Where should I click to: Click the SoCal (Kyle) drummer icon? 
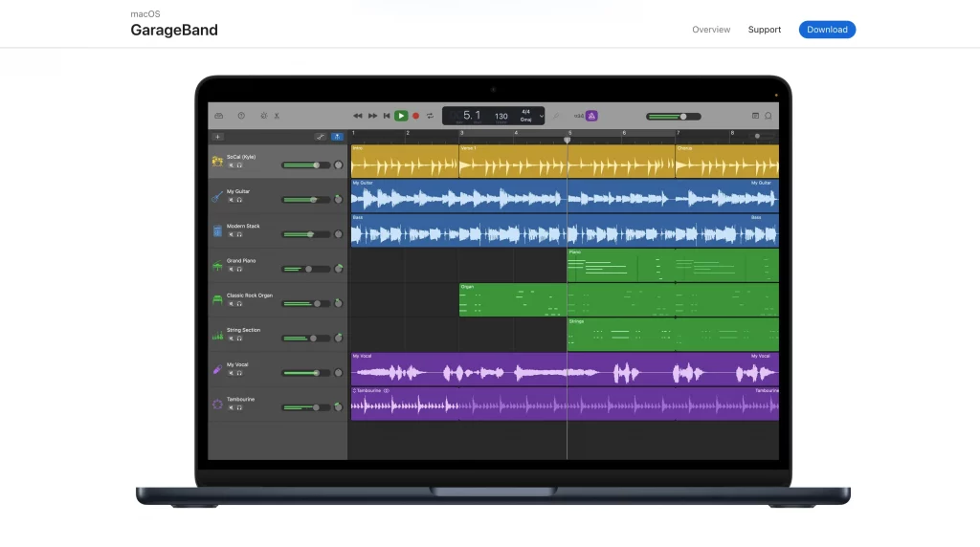(x=217, y=162)
